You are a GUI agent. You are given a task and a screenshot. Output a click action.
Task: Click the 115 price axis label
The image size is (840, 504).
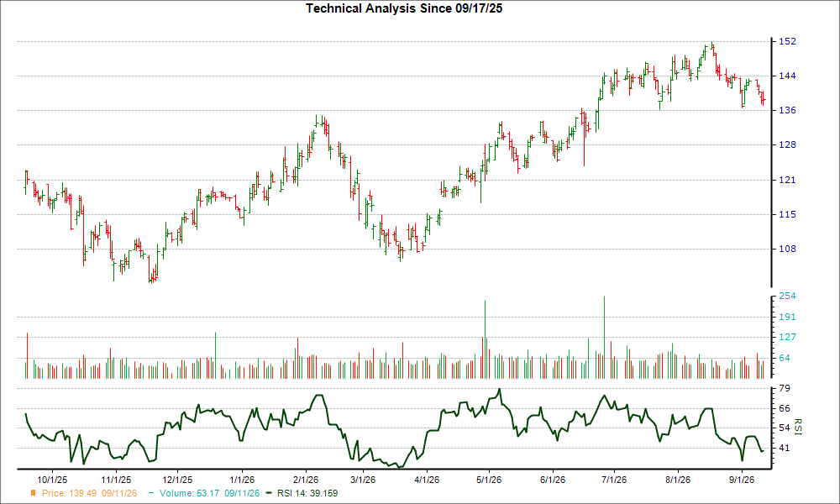coord(788,214)
